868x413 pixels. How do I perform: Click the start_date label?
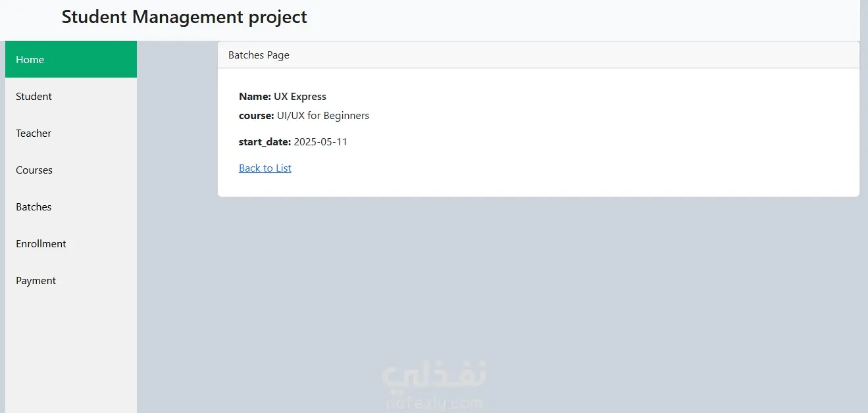point(265,142)
